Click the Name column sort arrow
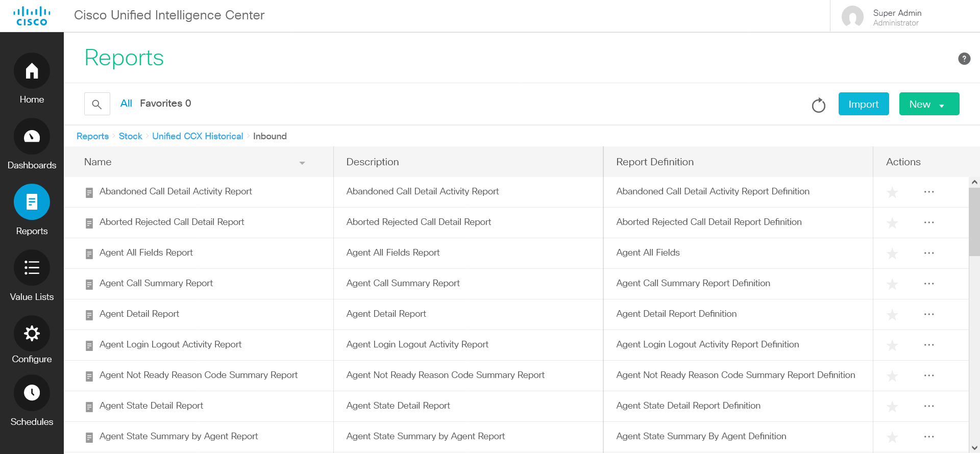This screenshot has height=454, width=980. click(x=302, y=163)
